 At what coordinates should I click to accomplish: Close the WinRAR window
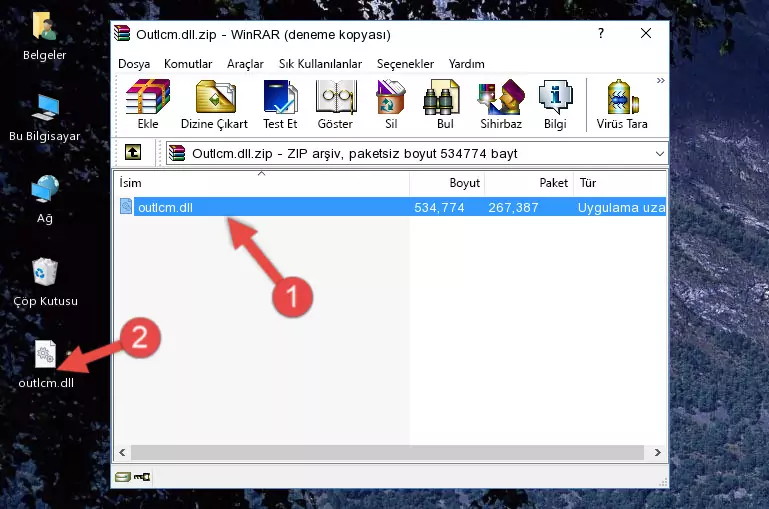[x=646, y=33]
